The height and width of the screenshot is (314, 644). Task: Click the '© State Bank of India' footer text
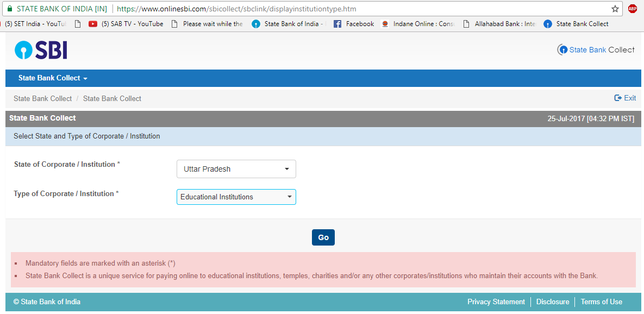tap(47, 302)
